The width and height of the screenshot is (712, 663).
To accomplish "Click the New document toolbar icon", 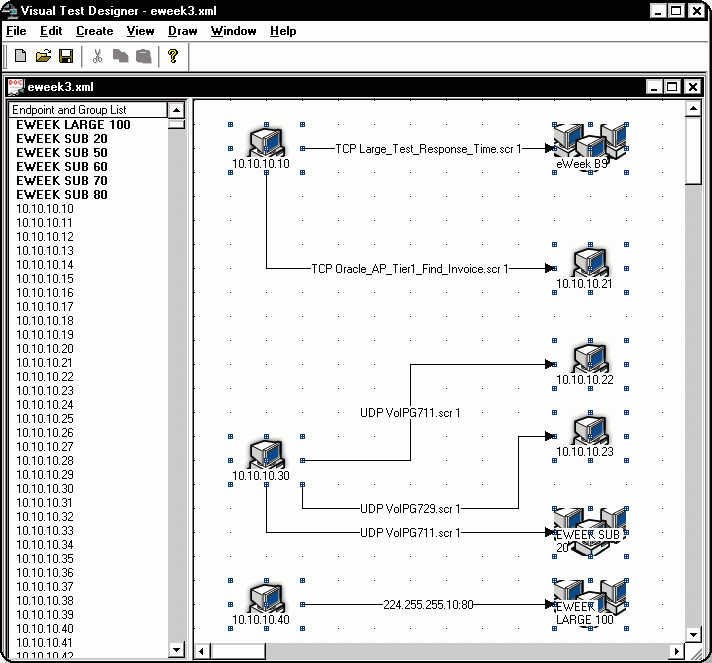I will point(20,56).
